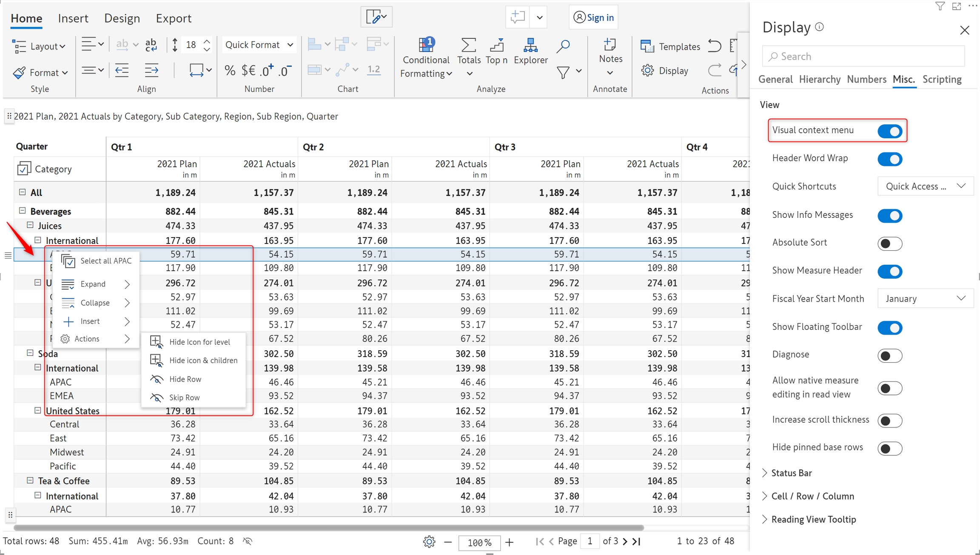Viewport: 980px width, 555px height.
Task: Click the Templates icon
Action: 647,46
